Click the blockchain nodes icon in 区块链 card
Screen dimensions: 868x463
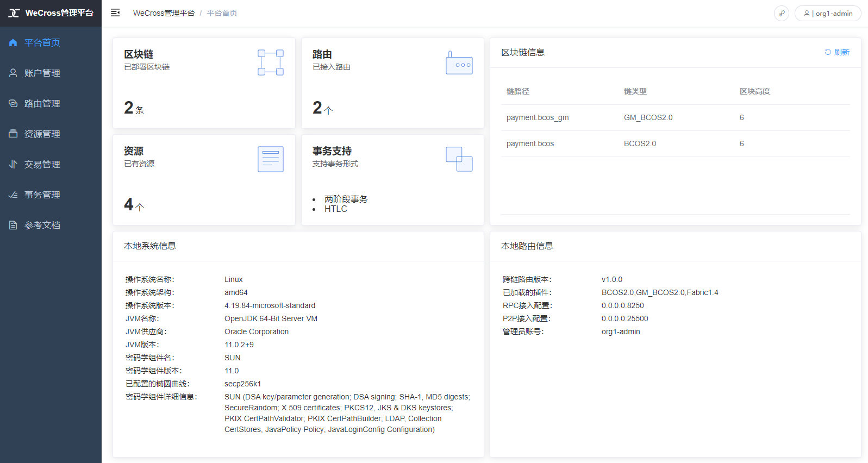pos(271,62)
